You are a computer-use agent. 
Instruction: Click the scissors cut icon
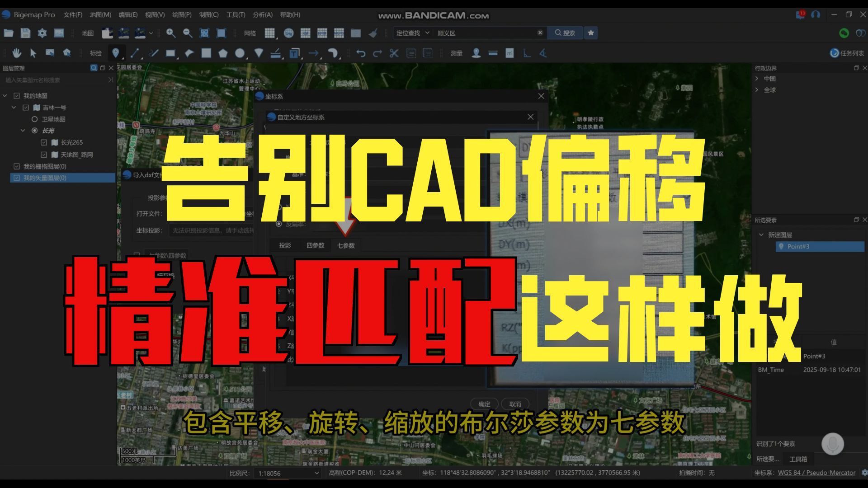(394, 53)
